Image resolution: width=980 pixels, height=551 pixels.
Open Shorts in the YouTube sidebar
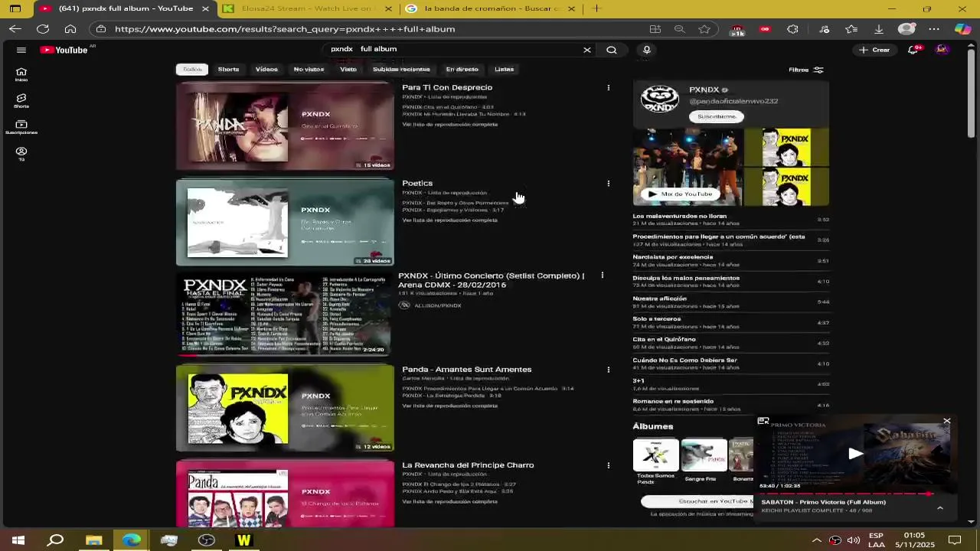coord(21,100)
